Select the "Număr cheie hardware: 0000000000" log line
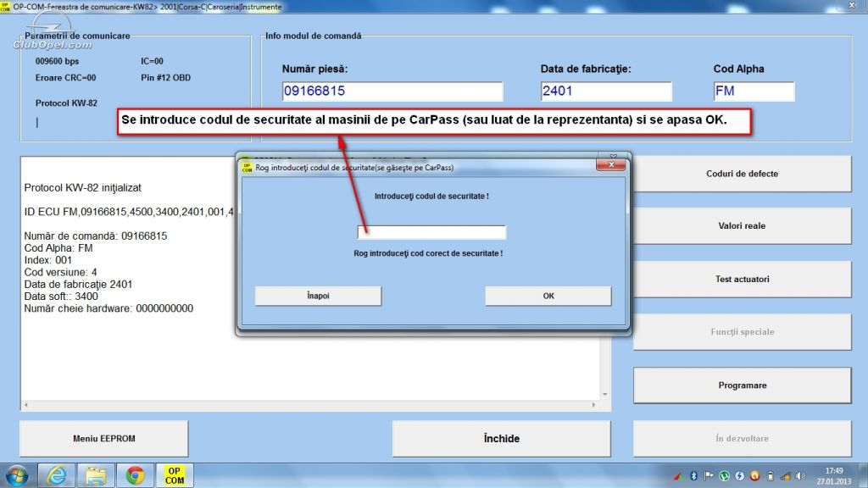The width and height of the screenshot is (868, 488). pyautogui.click(x=108, y=308)
